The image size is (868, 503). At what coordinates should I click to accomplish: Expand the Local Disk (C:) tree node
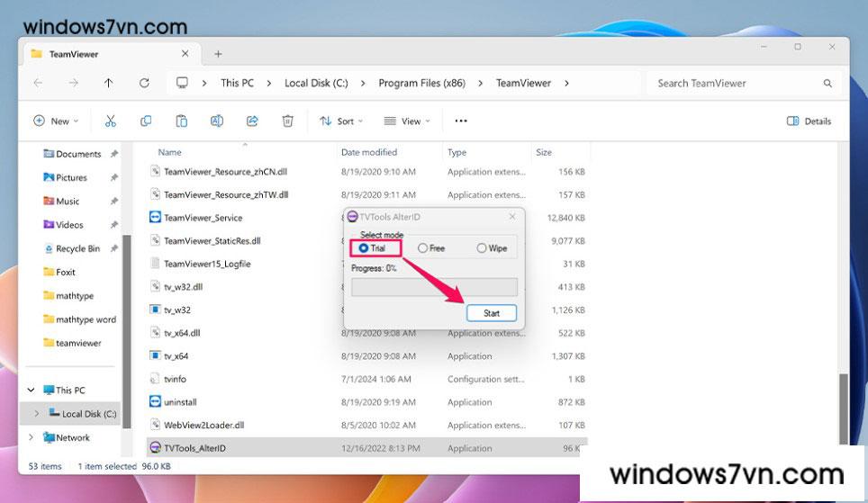tap(37, 413)
